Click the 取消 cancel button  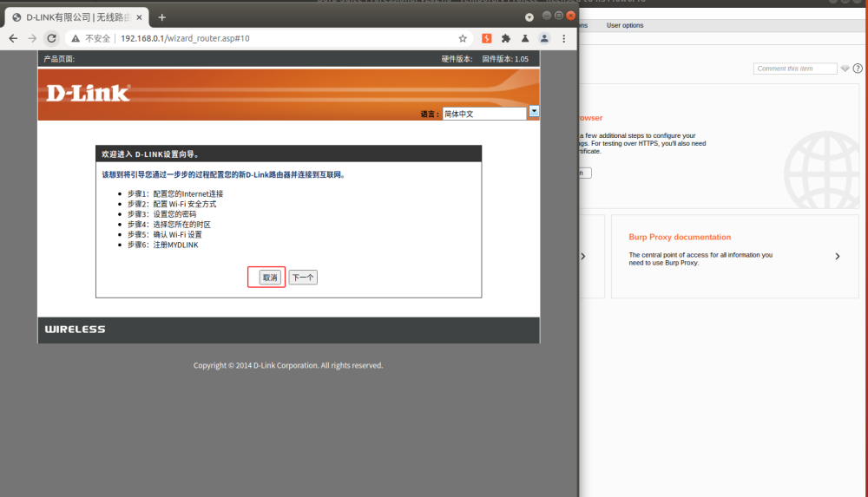click(x=270, y=278)
